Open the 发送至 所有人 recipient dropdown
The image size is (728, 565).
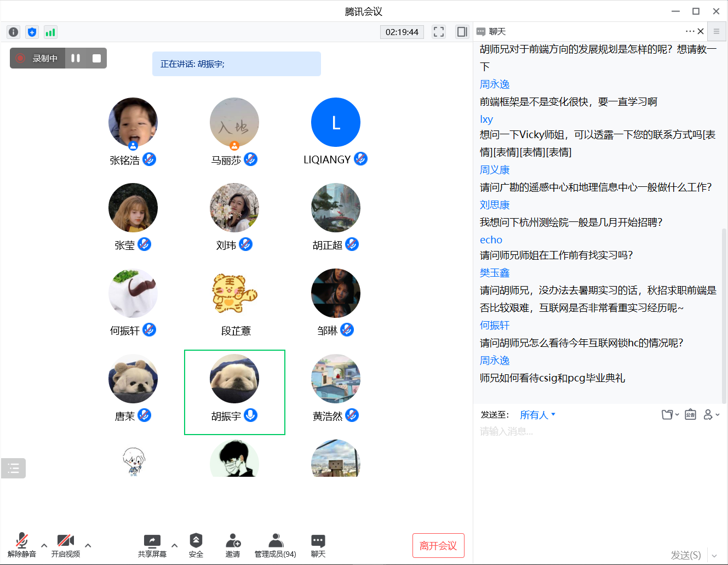tap(537, 415)
